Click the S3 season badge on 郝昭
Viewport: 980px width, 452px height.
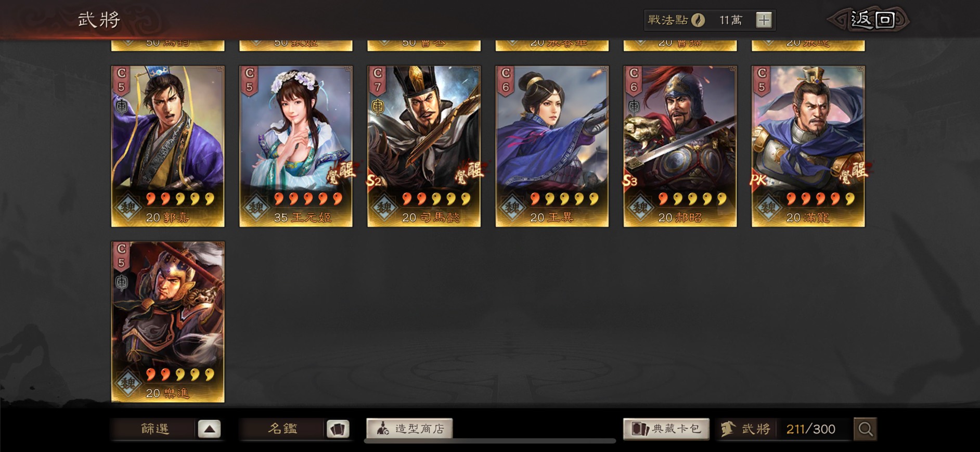pos(629,181)
